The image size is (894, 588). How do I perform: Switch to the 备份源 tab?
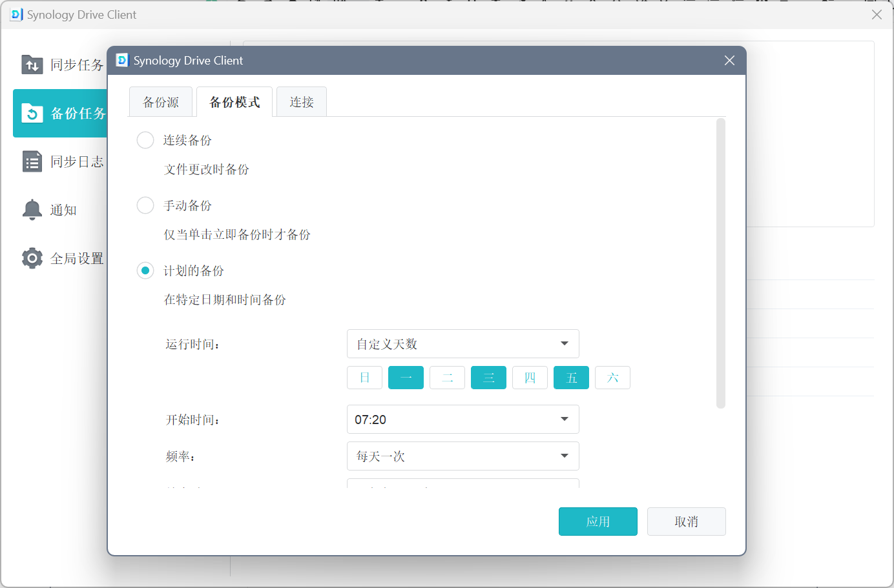click(x=161, y=102)
